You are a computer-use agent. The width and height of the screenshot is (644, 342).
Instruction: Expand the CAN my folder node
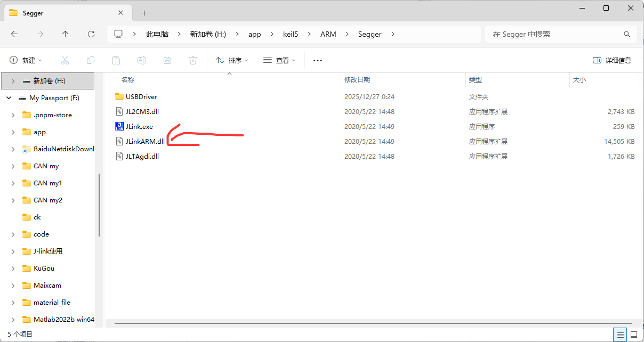[13, 166]
